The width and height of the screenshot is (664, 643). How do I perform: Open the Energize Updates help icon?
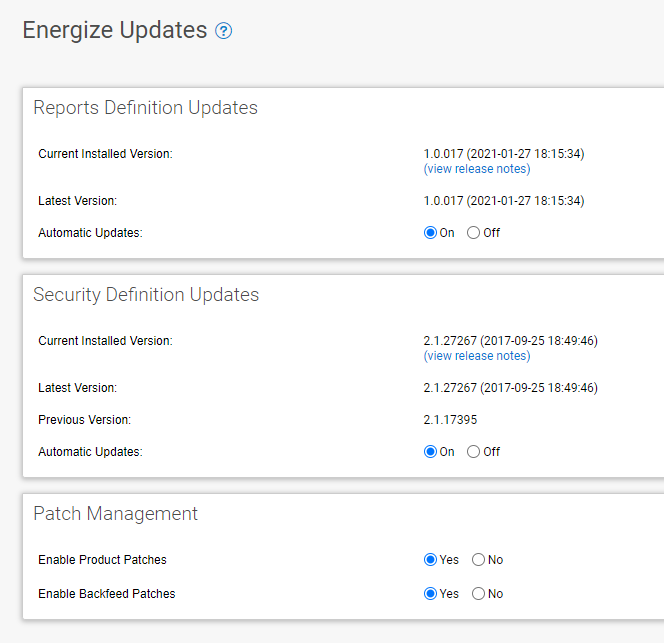(x=223, y=31)
